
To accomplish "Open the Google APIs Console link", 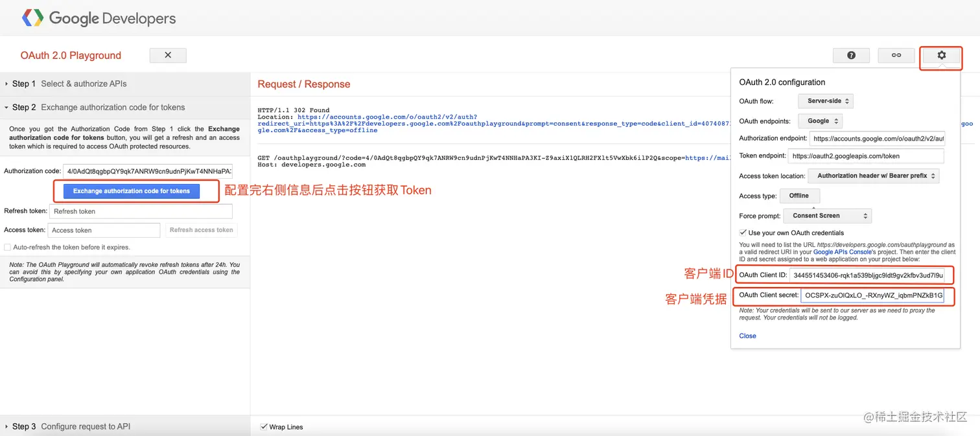I will (841, 252).
